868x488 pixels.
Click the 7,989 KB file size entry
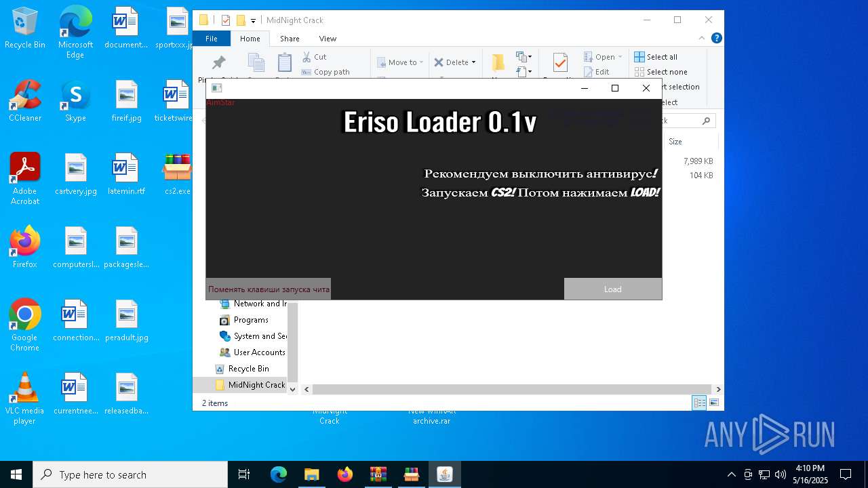(x=698, y=161)
